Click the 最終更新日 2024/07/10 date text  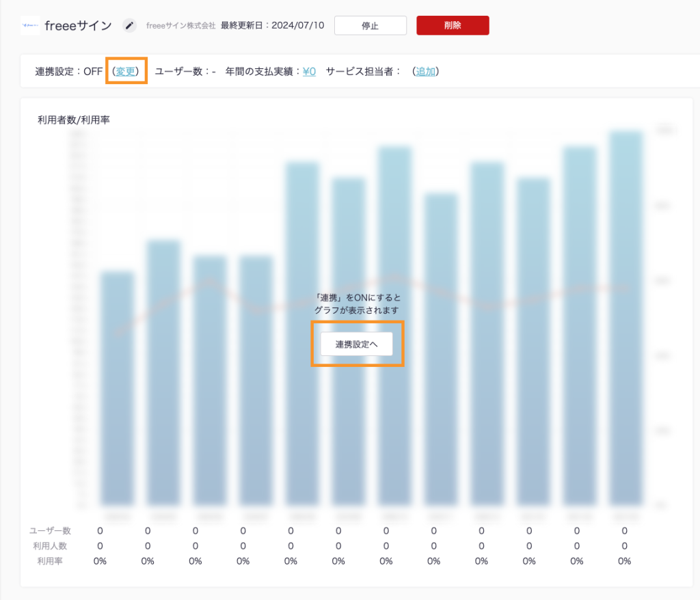(x=272, y=26)
